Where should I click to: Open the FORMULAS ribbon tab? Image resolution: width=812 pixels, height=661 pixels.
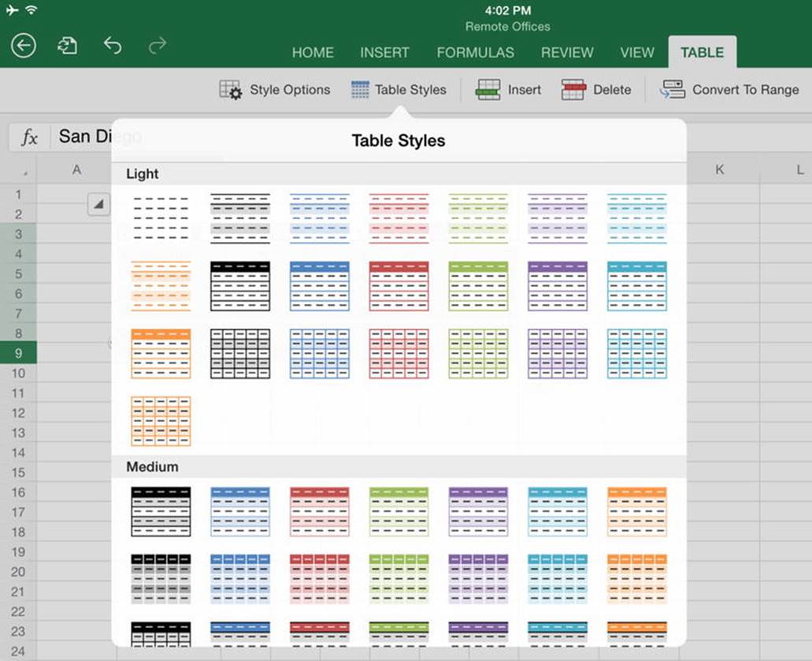tap(476, 52)
